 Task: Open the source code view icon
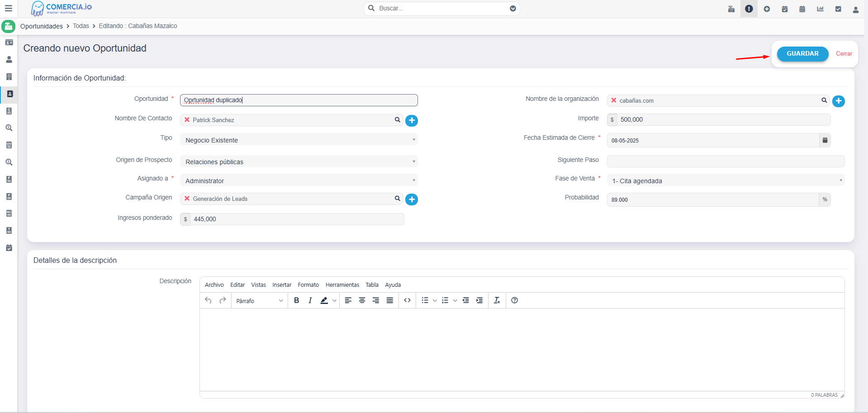coord(407,300)
